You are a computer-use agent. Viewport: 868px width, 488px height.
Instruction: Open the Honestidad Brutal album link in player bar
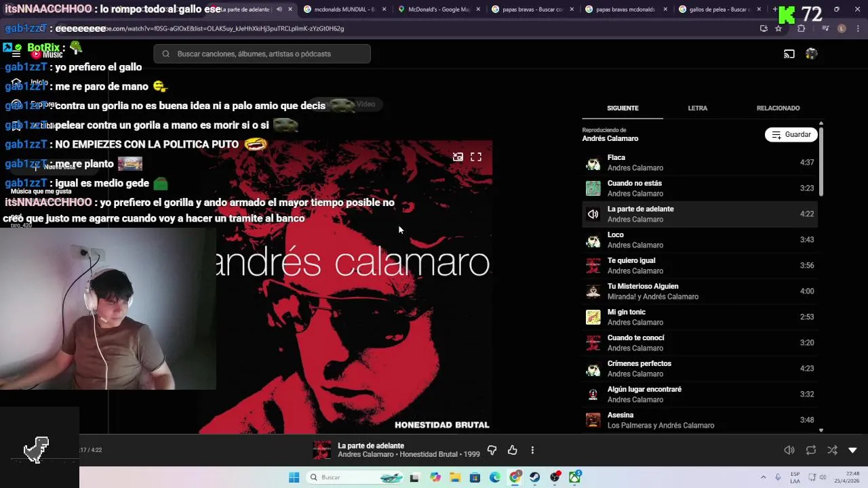coord(429,454)
